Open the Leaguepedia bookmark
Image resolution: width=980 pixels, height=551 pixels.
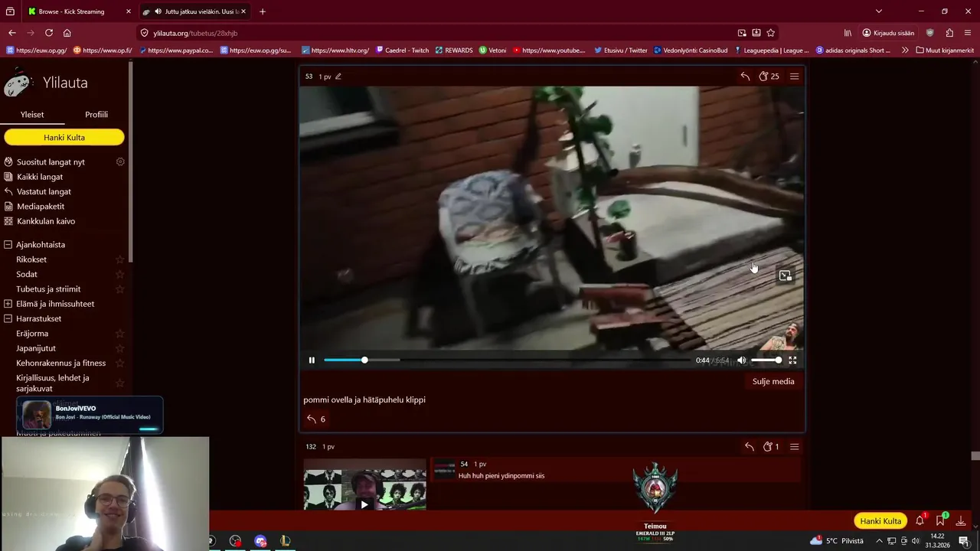click(771, 51)
